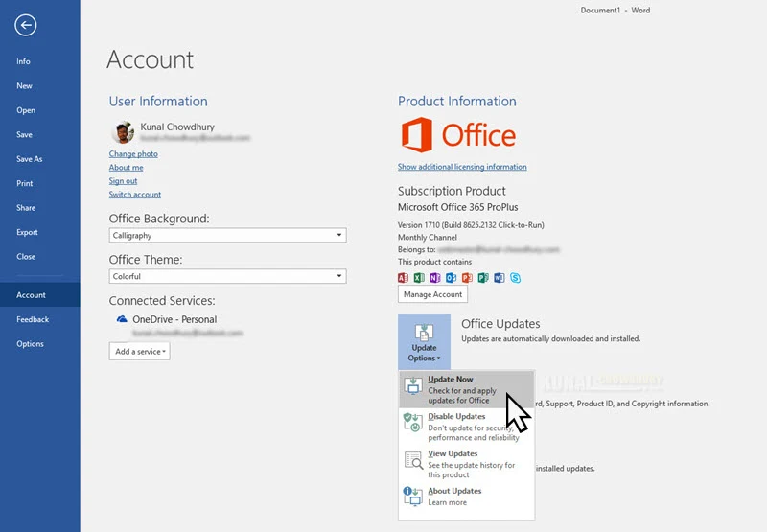Click the Update Now icon

coord(413,385)
